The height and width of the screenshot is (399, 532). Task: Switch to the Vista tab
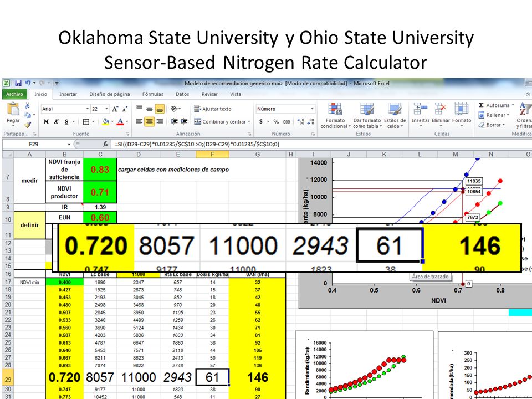click(x=236, y=94)
